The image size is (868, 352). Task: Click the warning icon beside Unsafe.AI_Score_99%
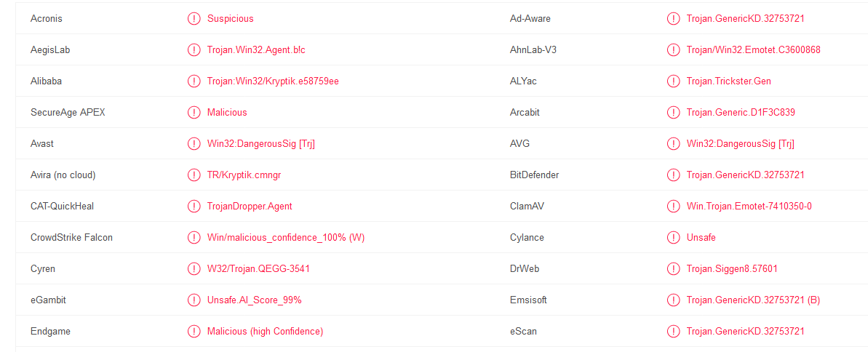(x=194, y=300)
